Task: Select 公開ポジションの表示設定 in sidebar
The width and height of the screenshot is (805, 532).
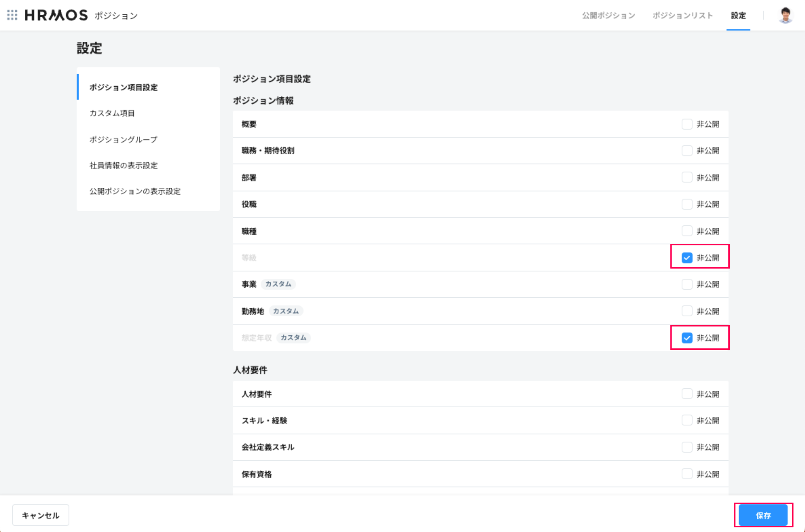Action: click(x=135, y=191)
